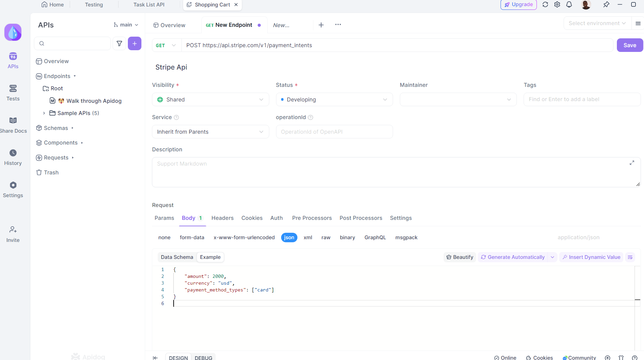Click the filter icon beside search
The image size is (644, 360).
click(119, 43)
